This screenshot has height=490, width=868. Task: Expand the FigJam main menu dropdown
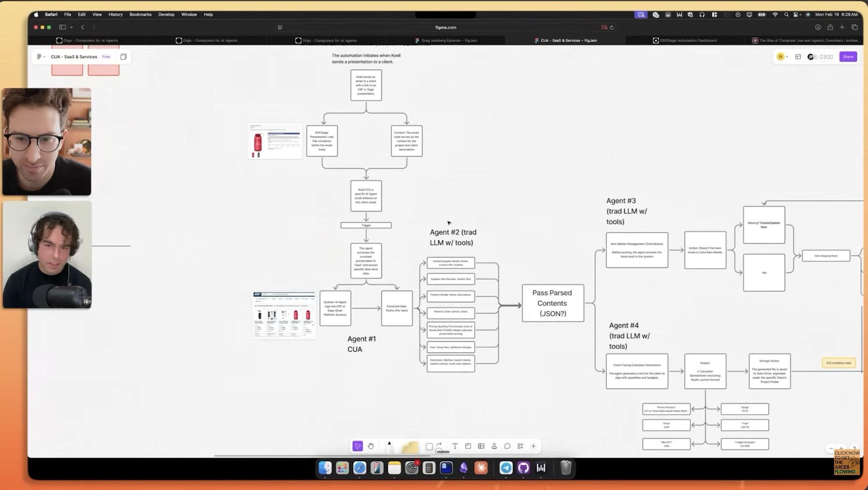click(x=41, y=57)
